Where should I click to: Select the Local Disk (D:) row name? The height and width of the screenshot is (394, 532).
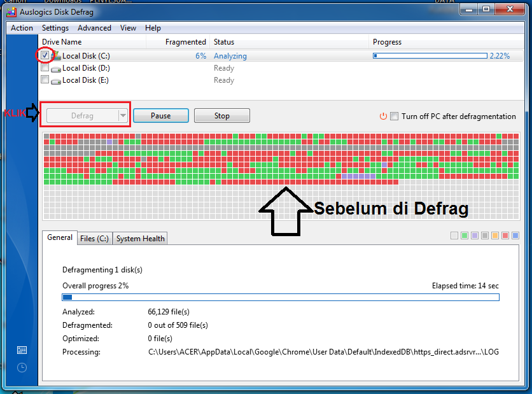pos(86,68)
